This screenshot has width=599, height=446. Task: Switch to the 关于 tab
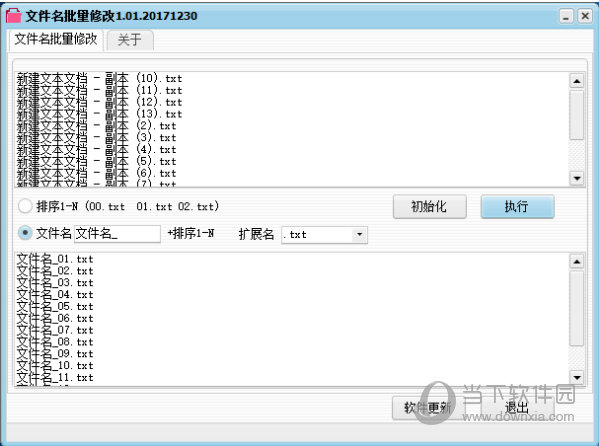click(130, 40)
